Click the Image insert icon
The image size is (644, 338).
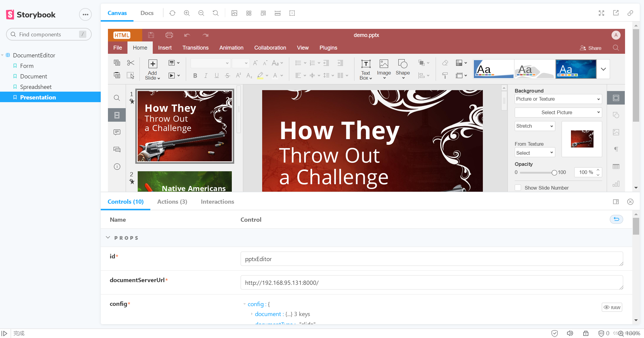[x=384, y=64]
